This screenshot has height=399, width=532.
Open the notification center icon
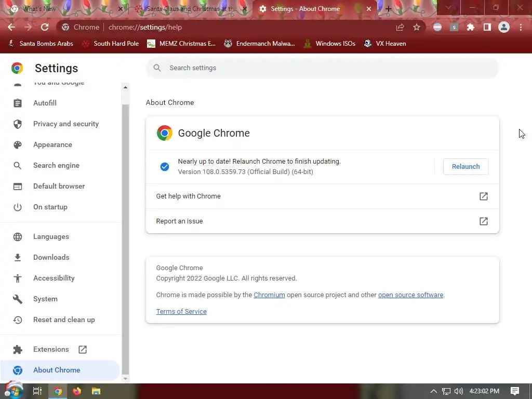(515, 391)
